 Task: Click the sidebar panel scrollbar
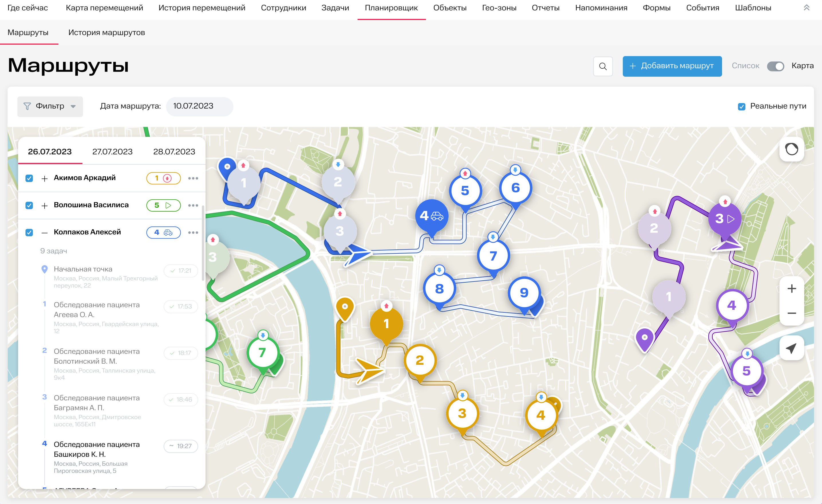(x=203, y=243)
